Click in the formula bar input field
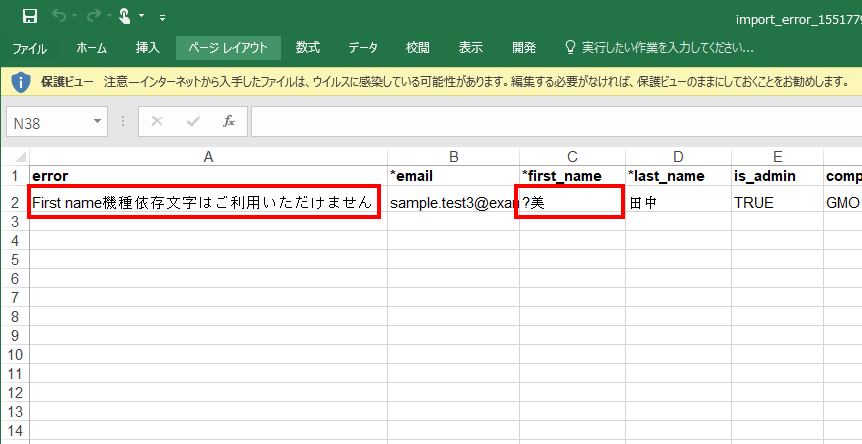 [550, 121]
